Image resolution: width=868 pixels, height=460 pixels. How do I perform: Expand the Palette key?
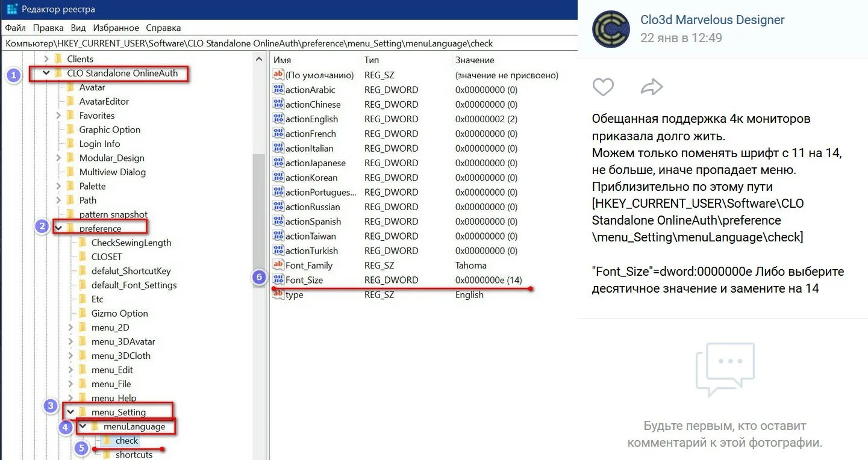coord(58,186)
